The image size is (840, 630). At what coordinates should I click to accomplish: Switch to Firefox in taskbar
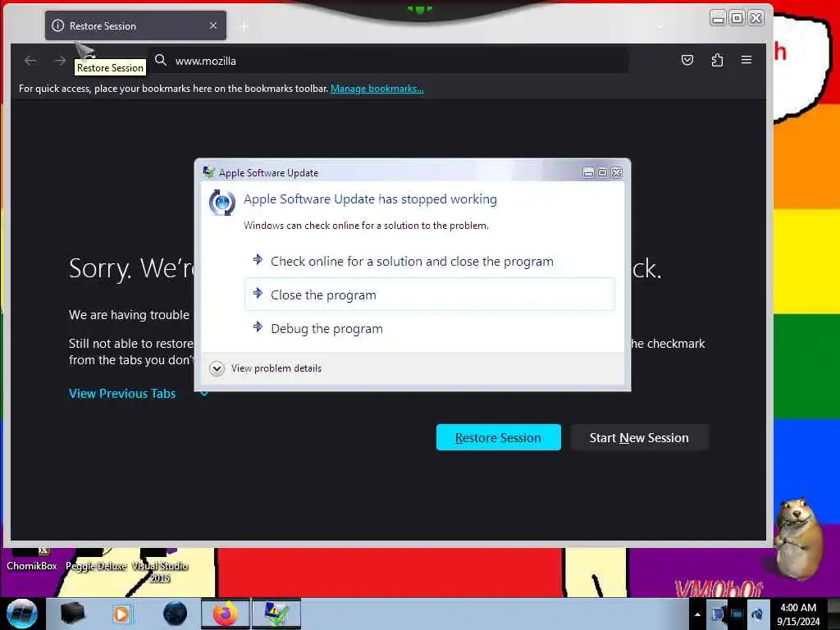226,614
